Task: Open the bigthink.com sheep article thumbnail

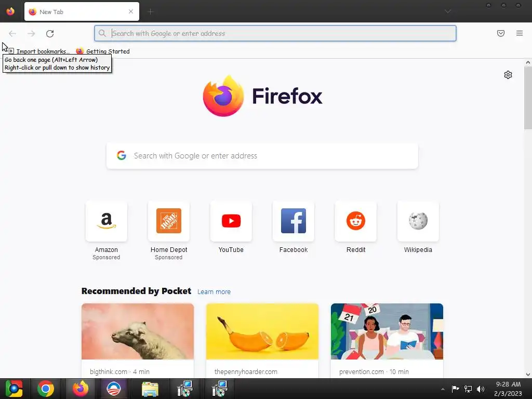Action: [138, 331]
